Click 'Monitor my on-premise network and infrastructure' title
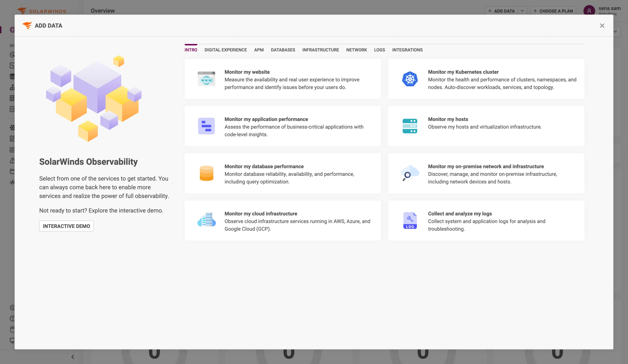 pyautogui.click(x=486, y=167)
